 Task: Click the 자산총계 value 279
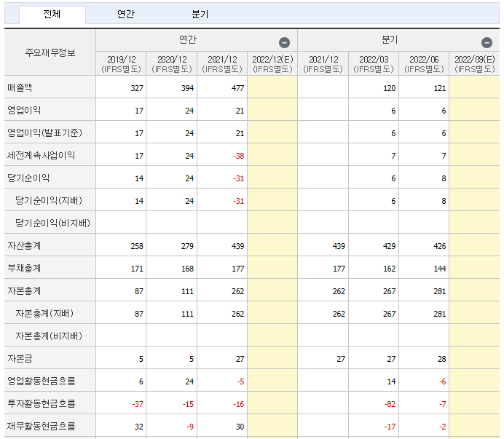[187, 246]
